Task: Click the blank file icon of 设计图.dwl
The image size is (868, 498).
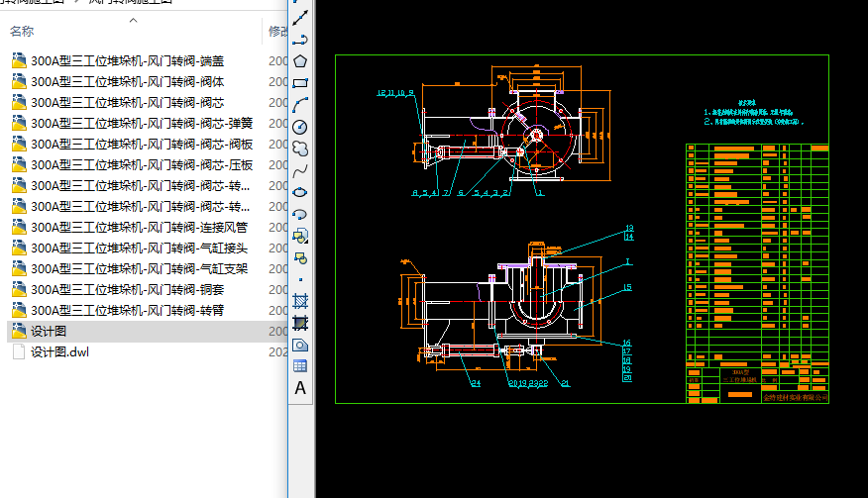Action: 19,351
